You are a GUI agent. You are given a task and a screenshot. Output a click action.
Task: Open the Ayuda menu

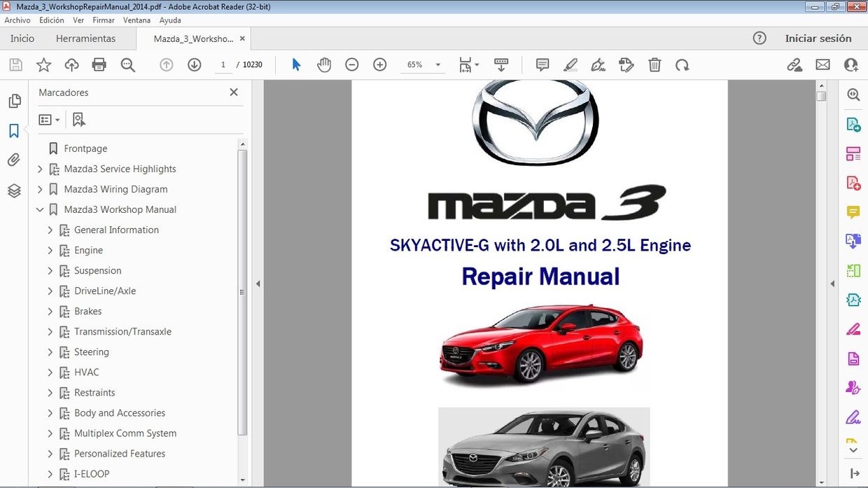tap(170, 20)
